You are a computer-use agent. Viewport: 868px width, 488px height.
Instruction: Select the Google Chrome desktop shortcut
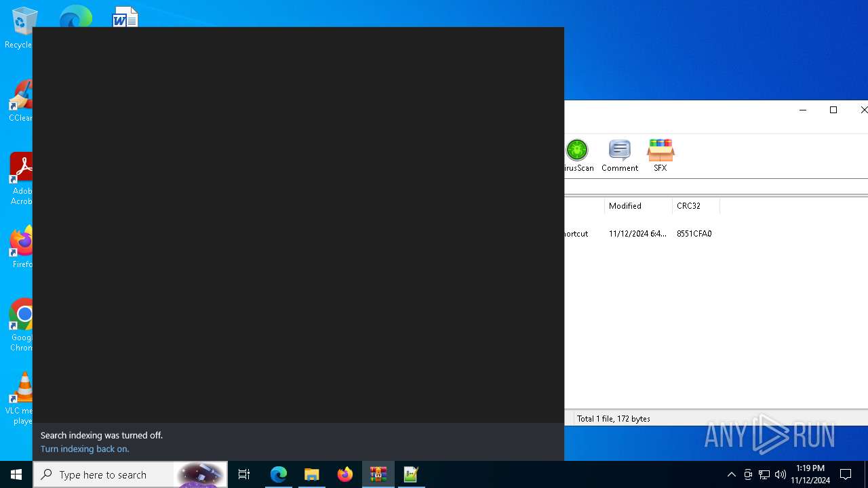[x=21, y=325]
